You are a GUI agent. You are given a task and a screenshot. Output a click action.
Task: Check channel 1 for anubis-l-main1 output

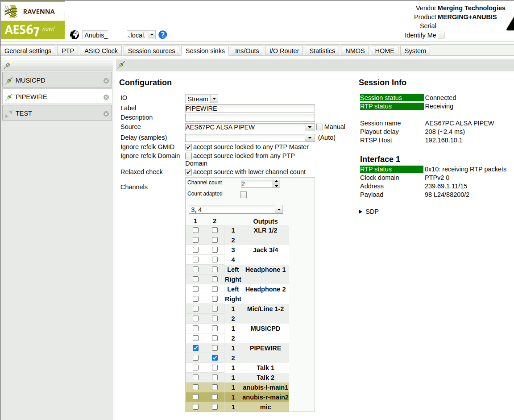[x=196, y=387]
